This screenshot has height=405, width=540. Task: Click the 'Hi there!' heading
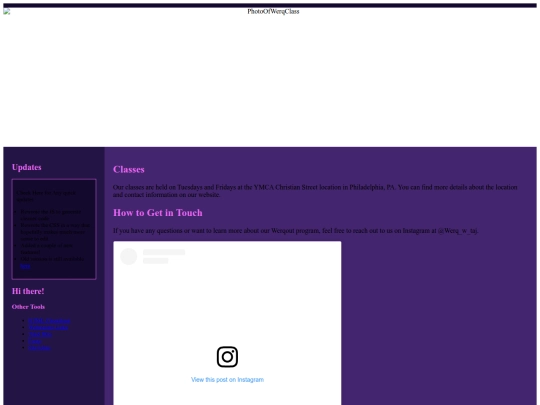tap(28, 291)
